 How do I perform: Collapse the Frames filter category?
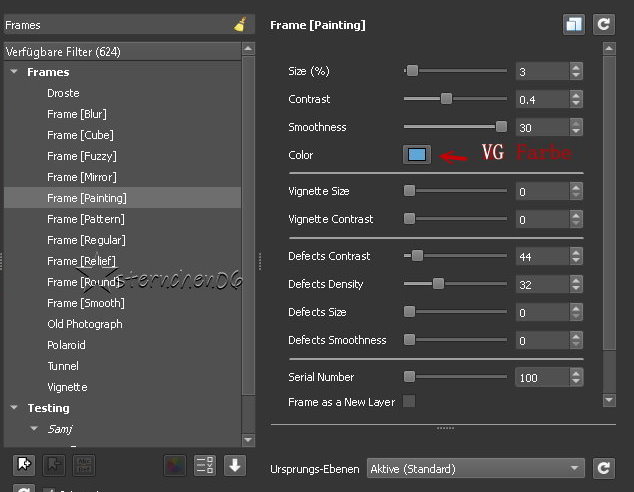pyautogui.click(x=15, y=72)
